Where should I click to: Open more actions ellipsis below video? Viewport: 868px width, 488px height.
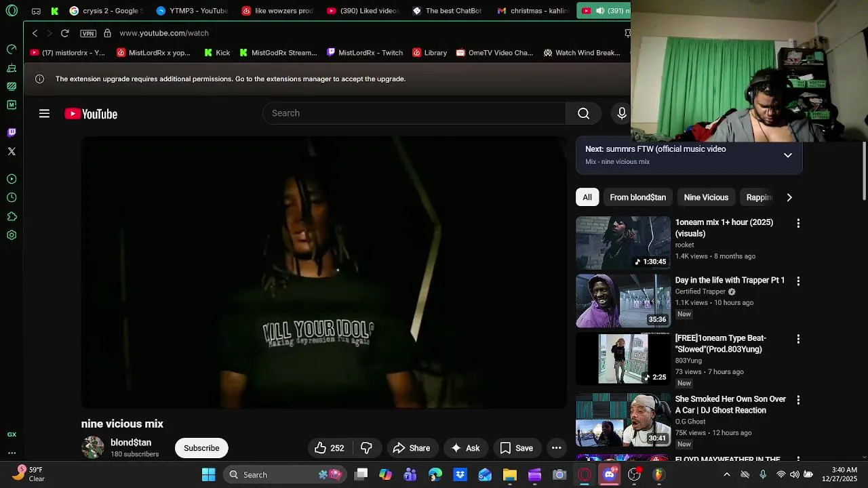556,448
